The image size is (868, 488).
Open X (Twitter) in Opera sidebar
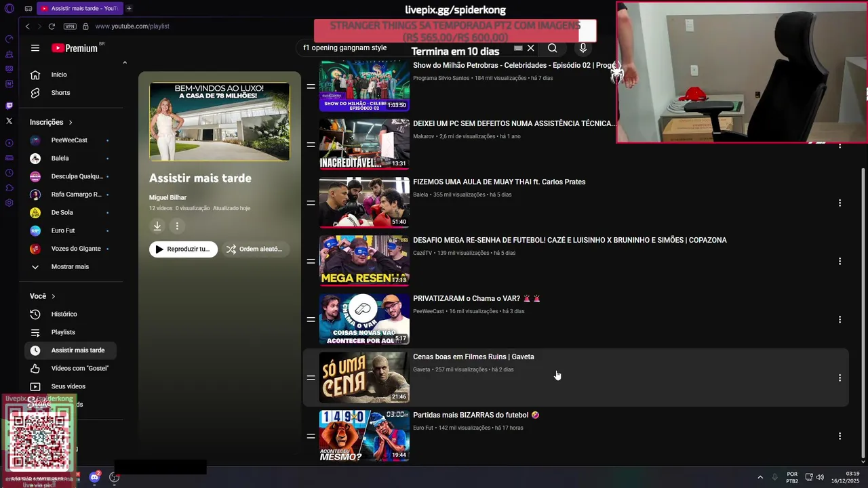click(x=9, y=121)
